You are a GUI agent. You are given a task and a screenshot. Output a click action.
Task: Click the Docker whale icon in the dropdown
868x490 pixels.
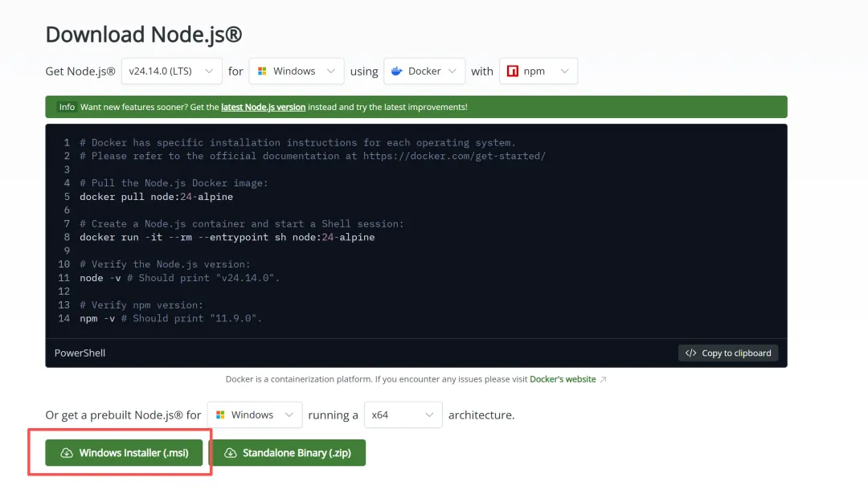pyautogui.click(x=396, y=71)
